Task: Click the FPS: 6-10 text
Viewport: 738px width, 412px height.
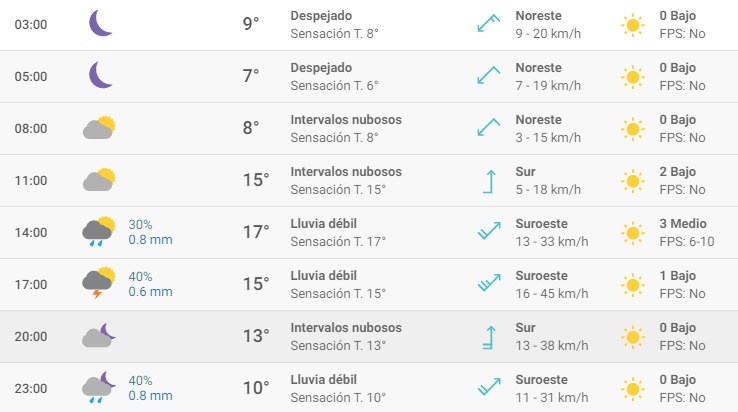Action: click(687, 242)
